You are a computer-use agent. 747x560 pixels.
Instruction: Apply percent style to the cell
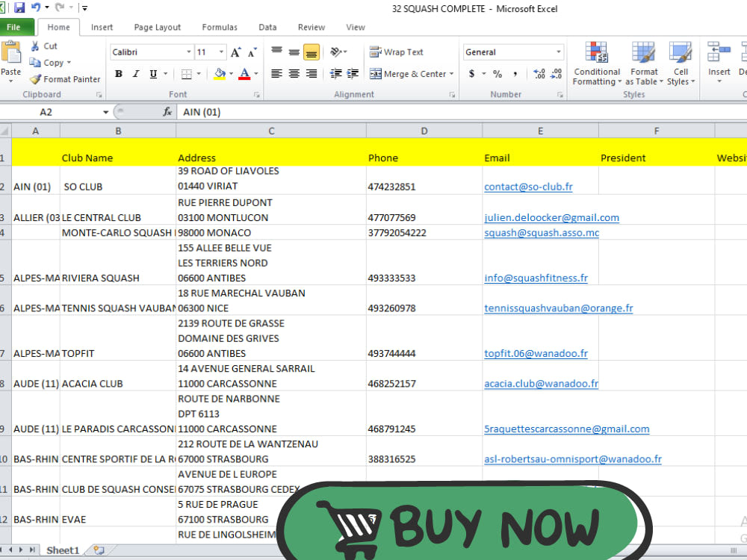(x=497, y=74)
